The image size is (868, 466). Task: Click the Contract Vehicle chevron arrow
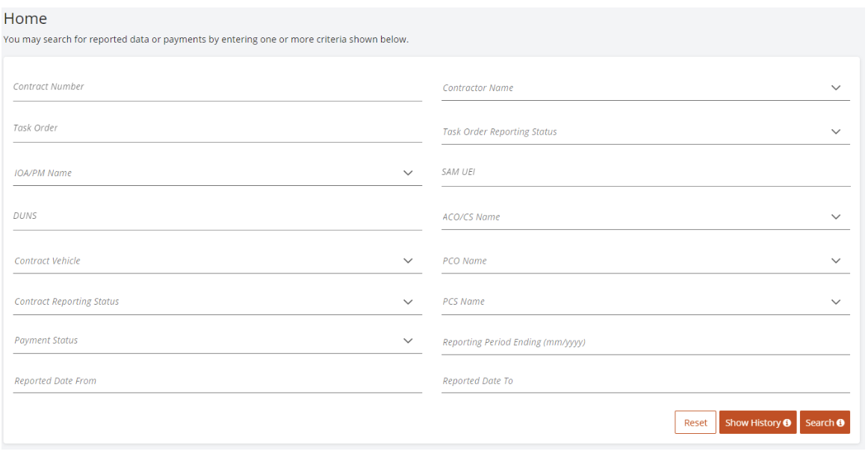pyautogui.click(x=408, y=261)
